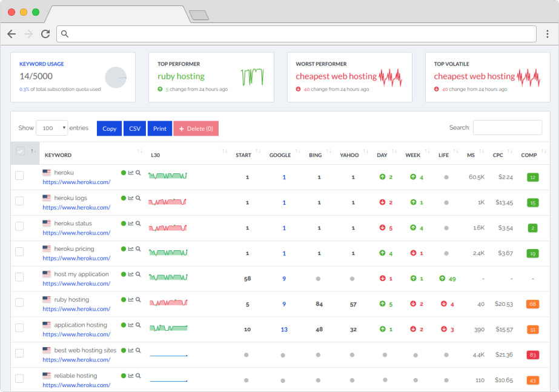Click the browser back arrow
This screenshot has width=559, height=392.
coord(12,34)
